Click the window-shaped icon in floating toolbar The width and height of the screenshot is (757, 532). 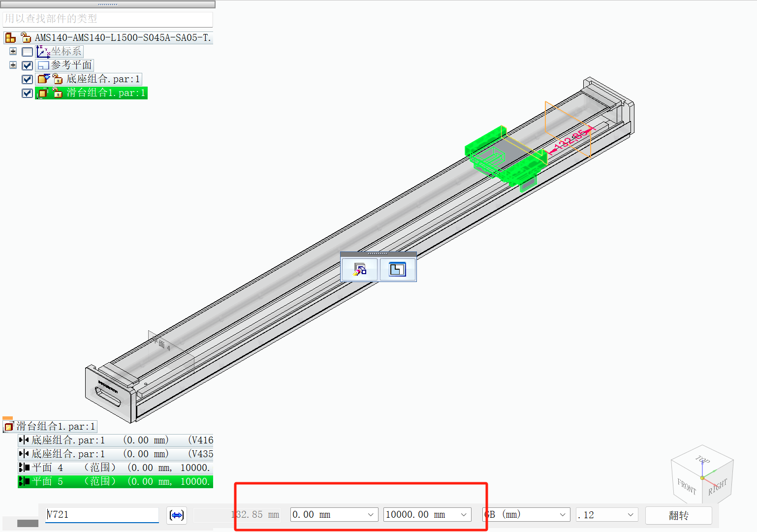397,269
